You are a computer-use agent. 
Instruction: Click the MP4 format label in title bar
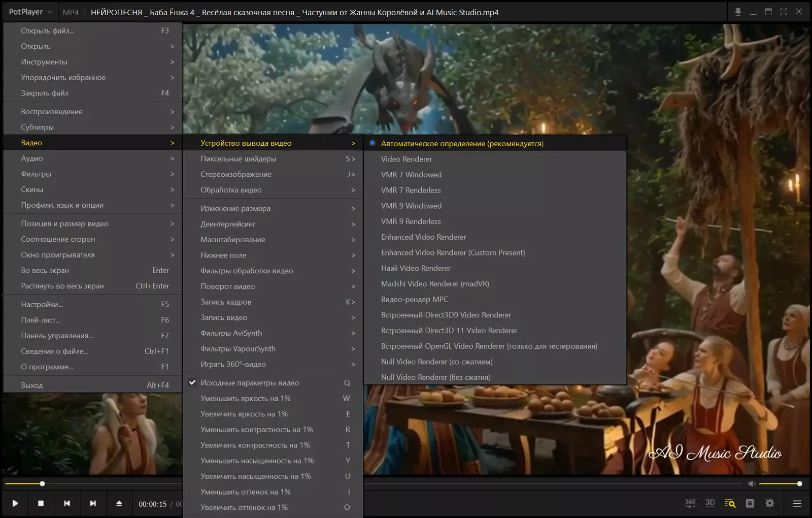[x=71, y=12]
